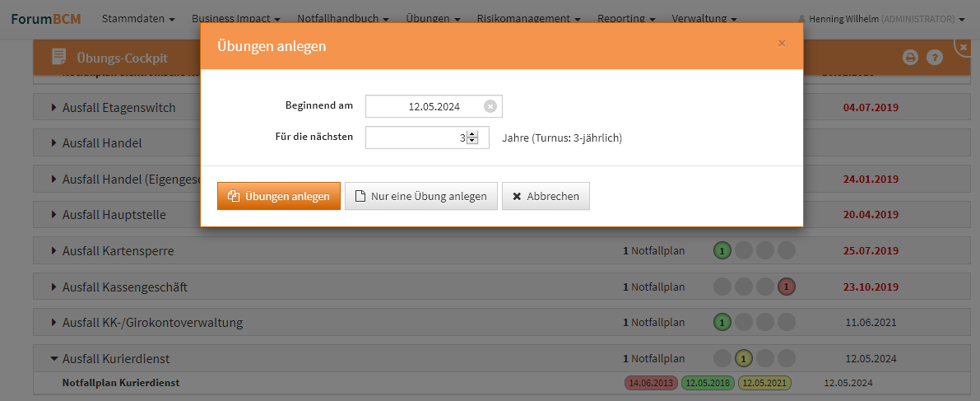Click yellow status 1 in Kurierdienst row

tap(744, 358)
